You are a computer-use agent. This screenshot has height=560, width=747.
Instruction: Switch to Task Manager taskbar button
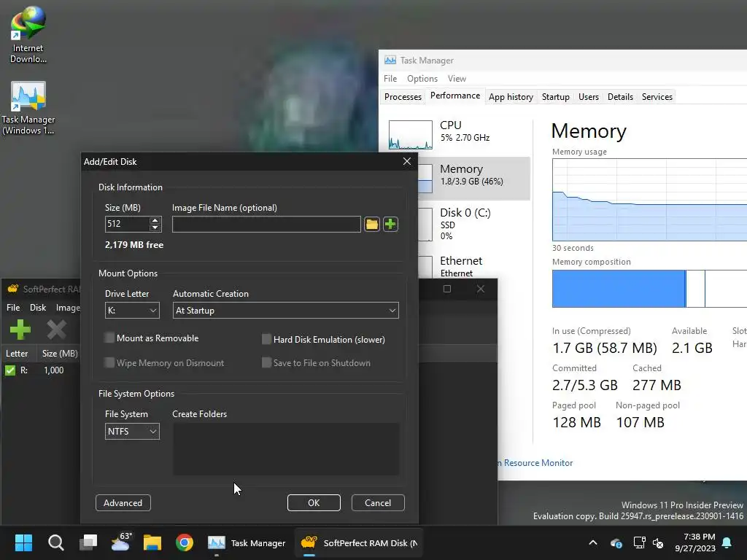coord(247,542)
